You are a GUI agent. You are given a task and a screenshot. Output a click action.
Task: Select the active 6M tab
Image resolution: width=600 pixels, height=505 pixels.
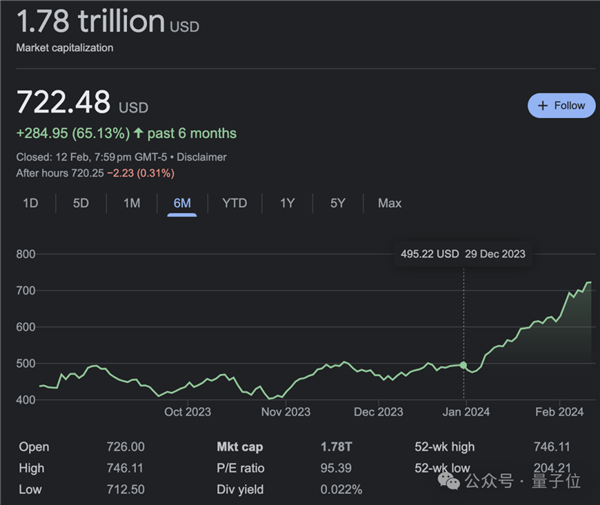pyautogui.click(x=182, y=203)
